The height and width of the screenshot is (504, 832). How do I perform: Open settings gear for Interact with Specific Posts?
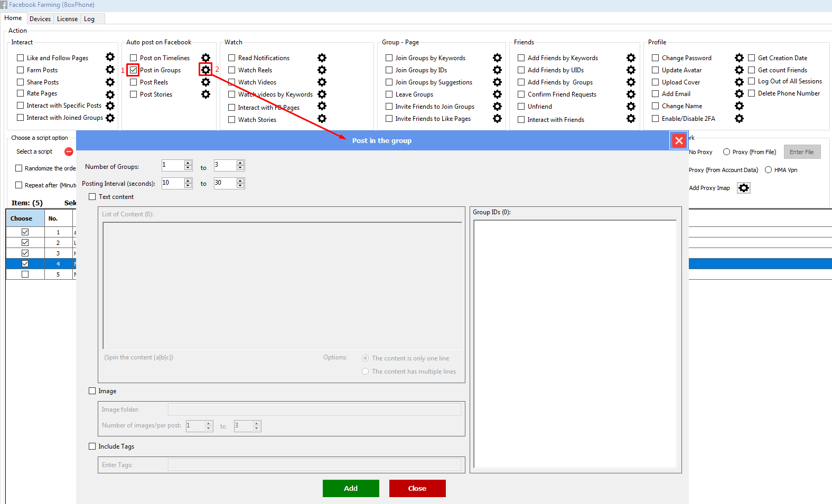coord(110,106)
